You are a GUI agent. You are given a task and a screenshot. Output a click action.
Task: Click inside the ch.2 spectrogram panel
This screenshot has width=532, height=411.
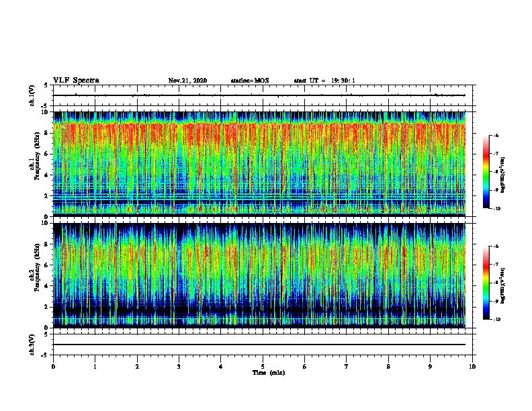259,275
